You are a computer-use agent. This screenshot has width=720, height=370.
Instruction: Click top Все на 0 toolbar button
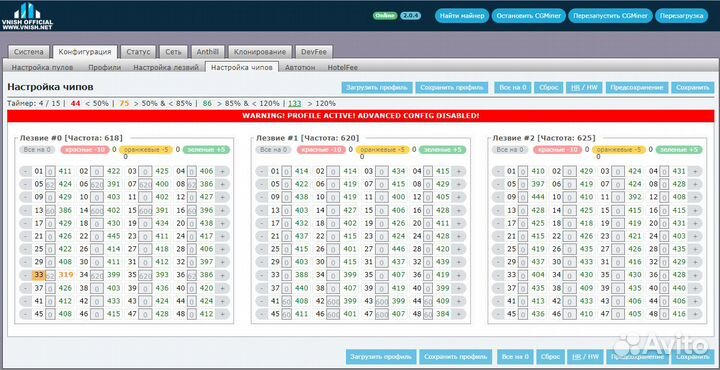pos(512,87)
